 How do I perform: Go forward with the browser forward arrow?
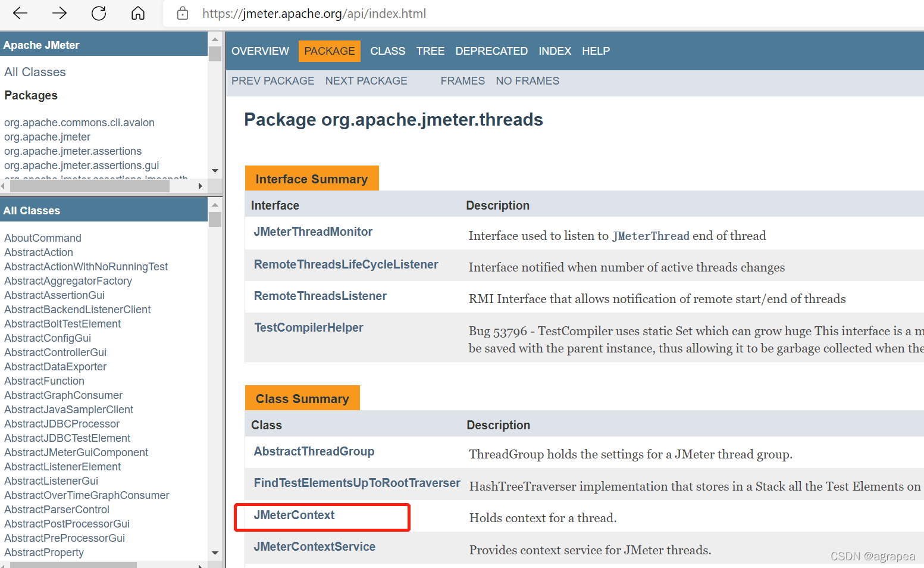click(x=59, y=13)
